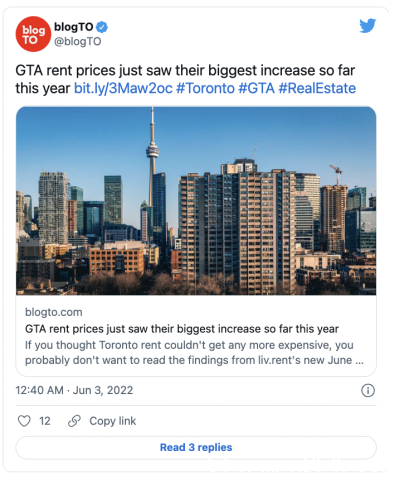
Task: Click the like count 12
Action: 45,421
